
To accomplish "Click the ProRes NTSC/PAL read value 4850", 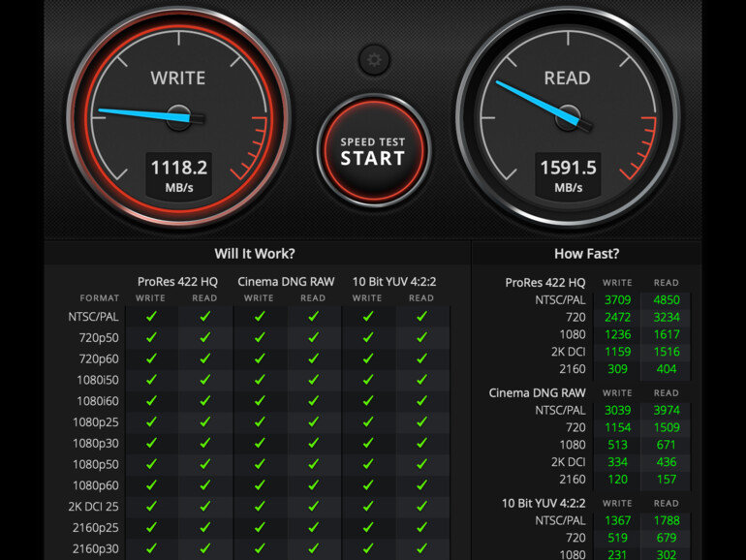I will coord(667,300).
